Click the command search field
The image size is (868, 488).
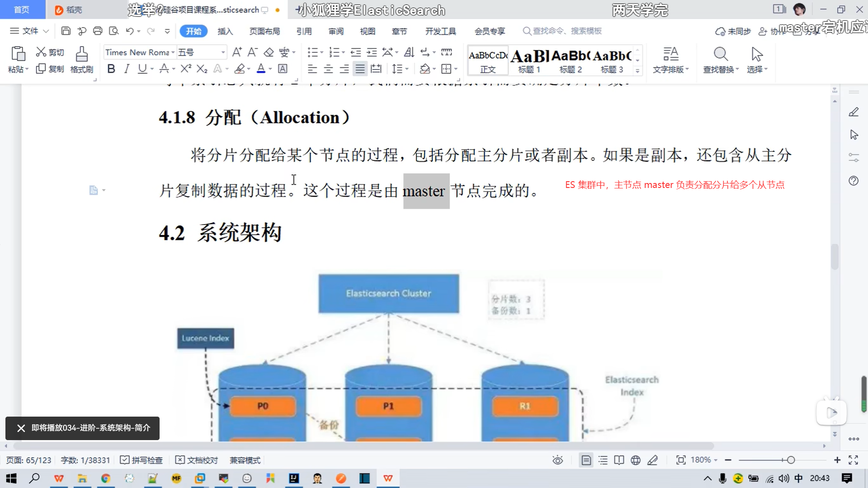[567, 31]
